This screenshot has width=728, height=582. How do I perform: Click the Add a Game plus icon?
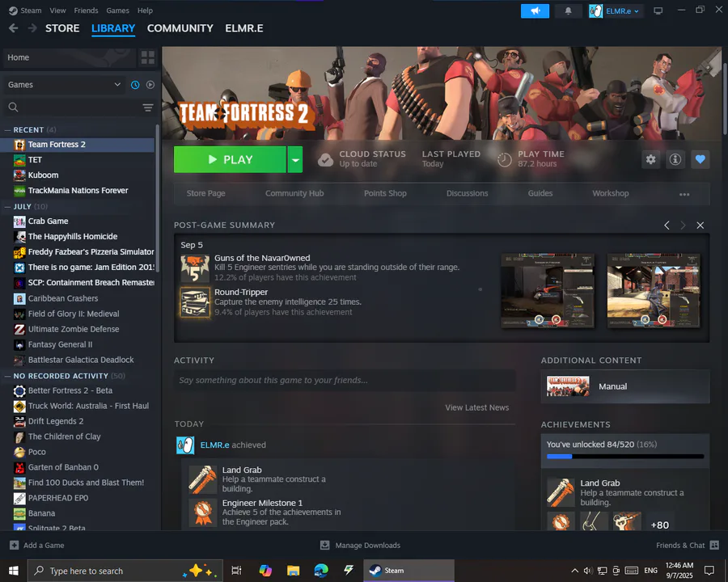pos(15,546)
